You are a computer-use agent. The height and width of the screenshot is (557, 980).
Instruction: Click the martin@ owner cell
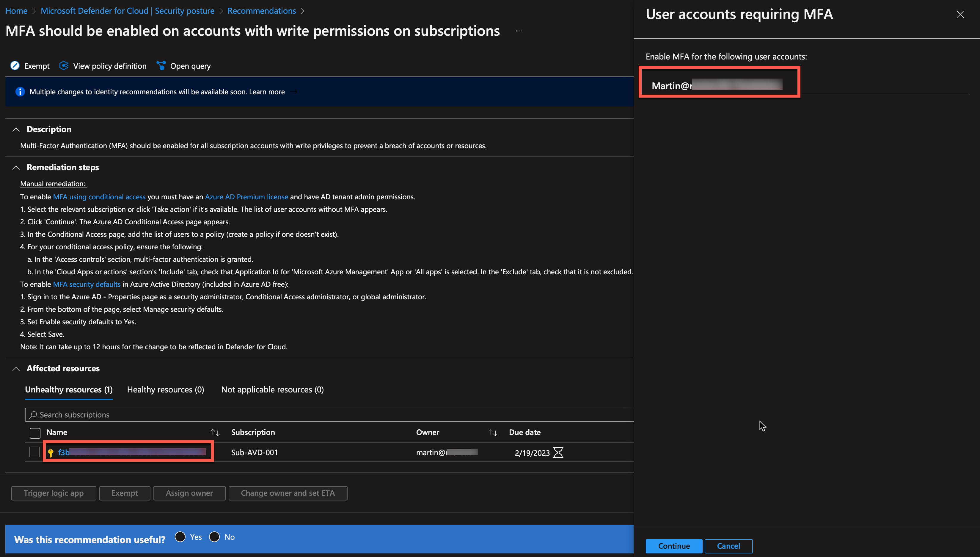tap(447, 453)
